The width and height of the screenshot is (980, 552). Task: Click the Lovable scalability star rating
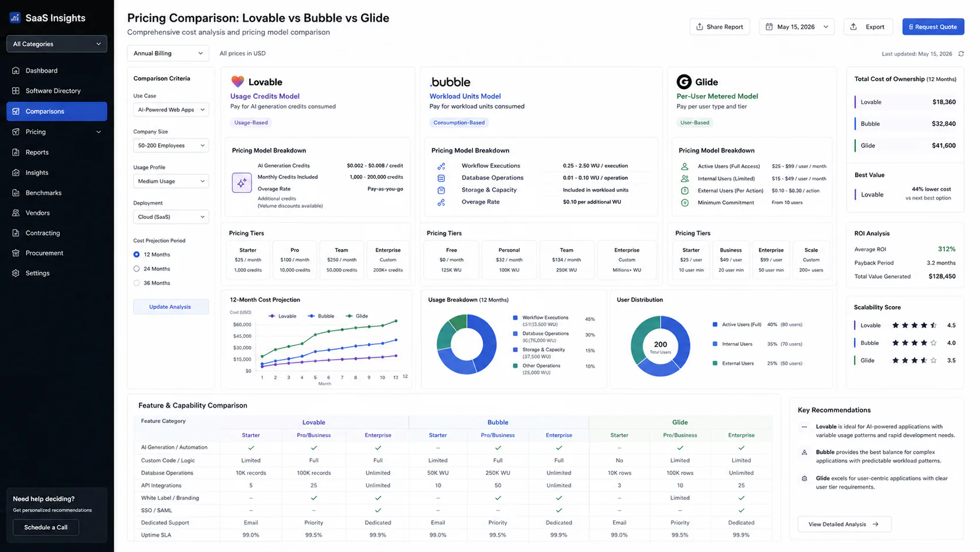tap(914, 325)
